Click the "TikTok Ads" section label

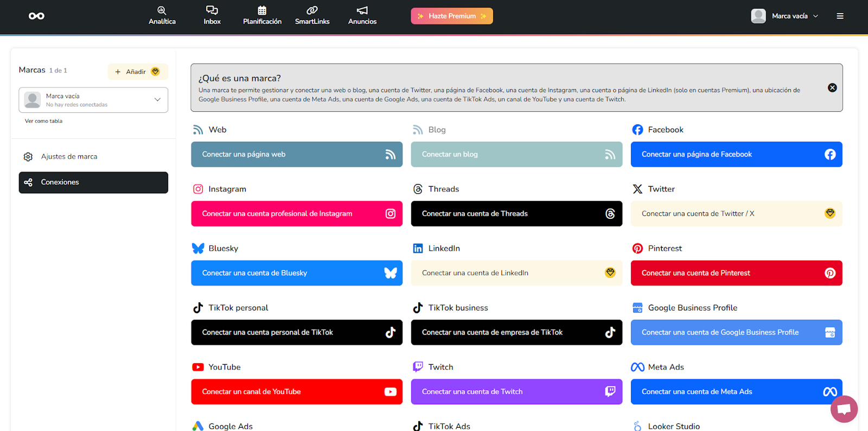pyautogui.click(x=449, y=426)
